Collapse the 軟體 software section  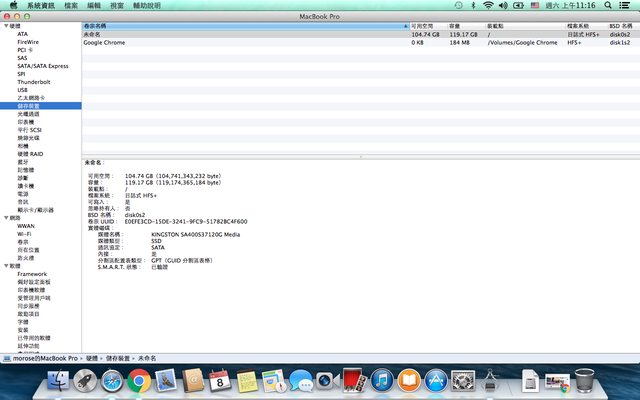pos(4,266)
